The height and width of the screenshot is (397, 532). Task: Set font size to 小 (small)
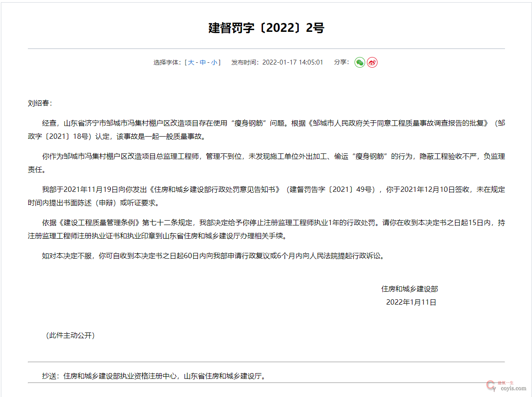[214, 62]
